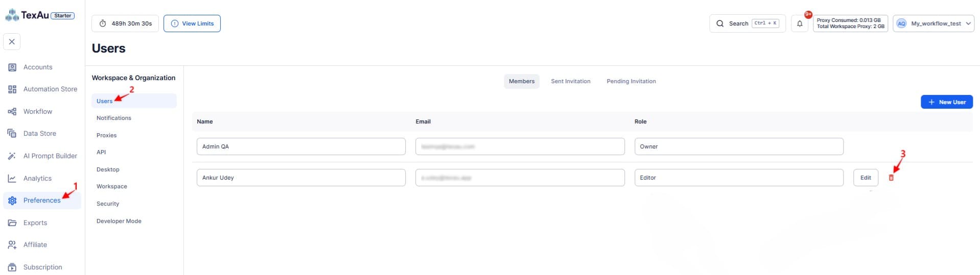Go to Automation Store in sidebar
980x275 pixels.
[x=50, y=89]
